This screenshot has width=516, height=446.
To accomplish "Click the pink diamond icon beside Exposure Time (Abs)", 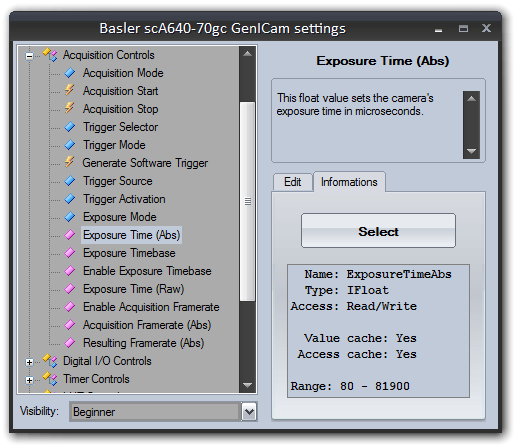I will tap(70, 235).
